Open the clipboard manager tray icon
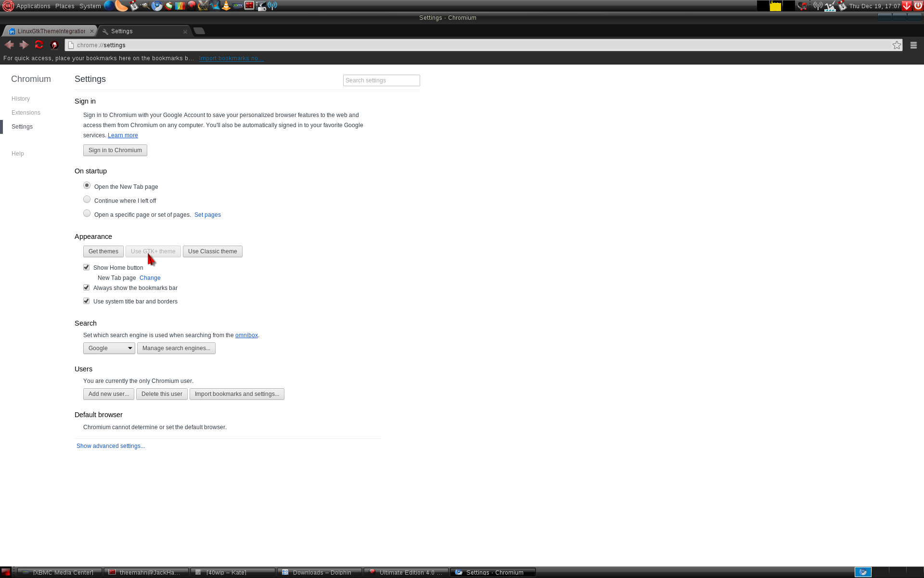 [x=842, y=6]
